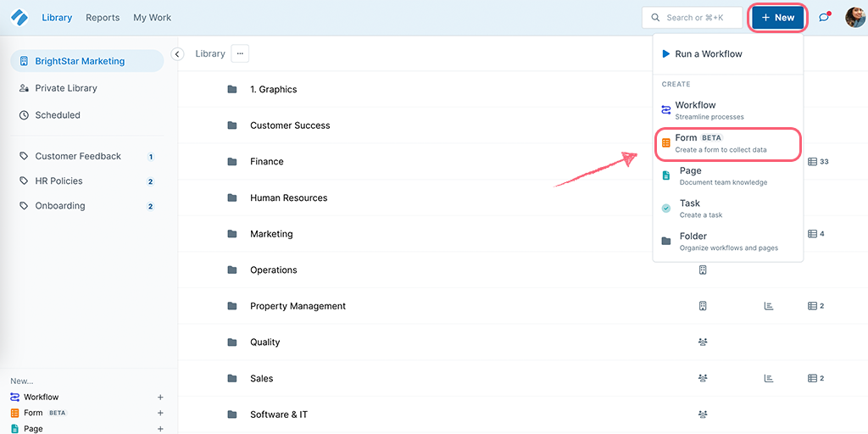Image resolution: width=868 pixels, height=434 pixels.
Task: Click the Process Street logo icon
Action: tap(19, 18)
